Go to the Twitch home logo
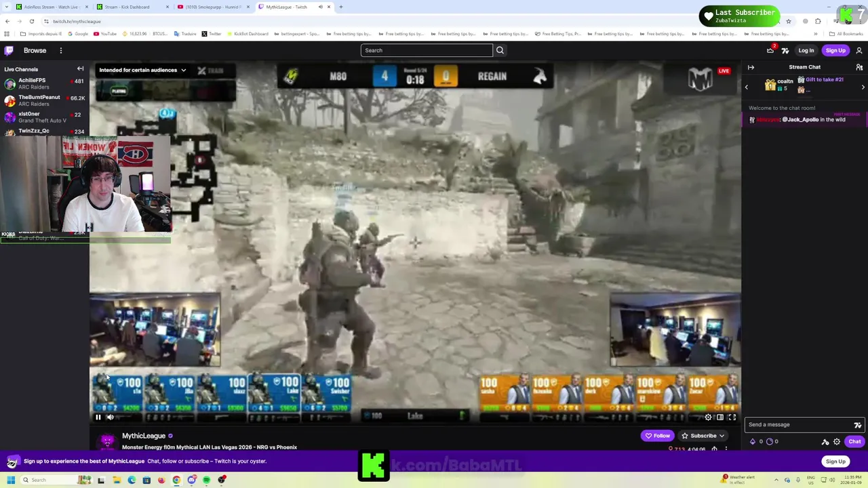Viewport: 868px width, 488px height. tap(9, 50)
